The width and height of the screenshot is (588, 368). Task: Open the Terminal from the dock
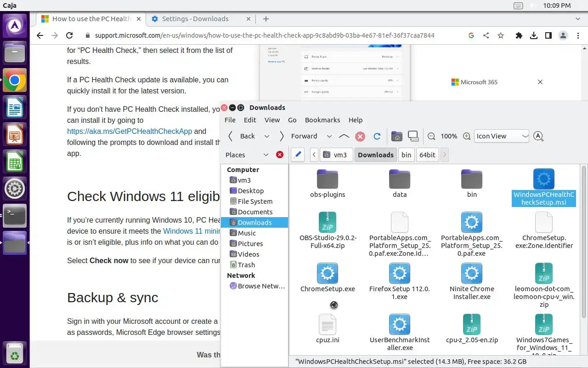point(15,215)
